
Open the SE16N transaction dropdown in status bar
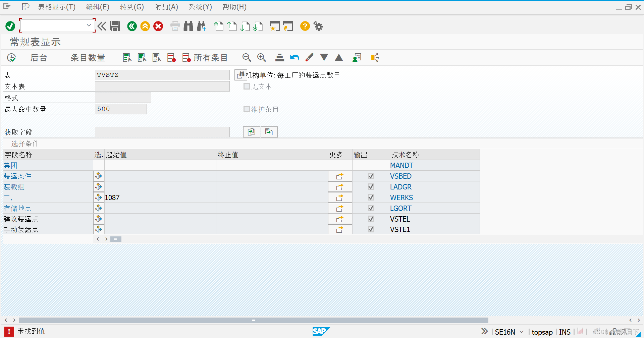tap(521, 332)
